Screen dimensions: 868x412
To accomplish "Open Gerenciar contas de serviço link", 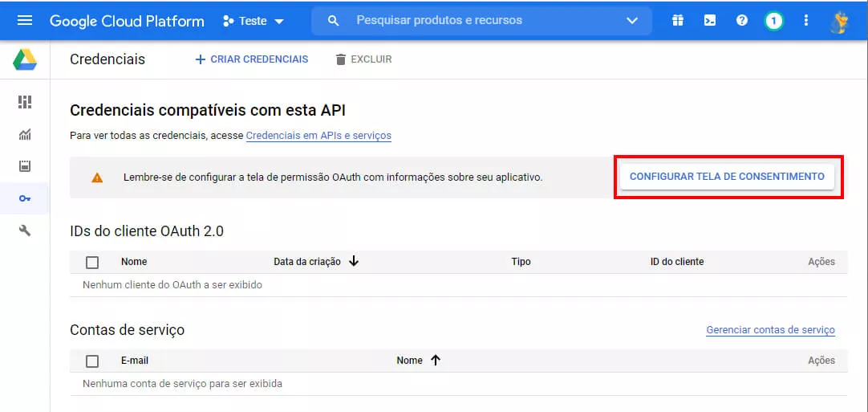I will pos(771,330).
